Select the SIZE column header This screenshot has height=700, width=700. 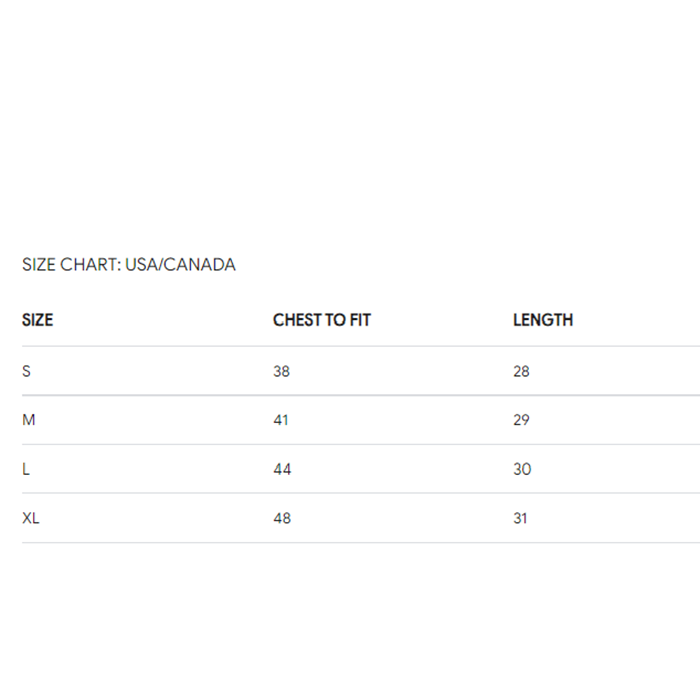click(37, 320)
